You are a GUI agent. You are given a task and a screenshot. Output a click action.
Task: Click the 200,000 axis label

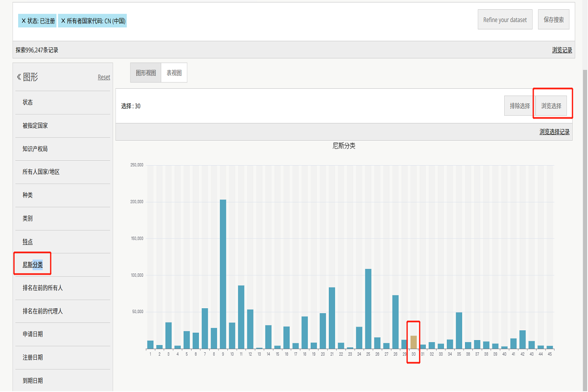coord(136,202)
